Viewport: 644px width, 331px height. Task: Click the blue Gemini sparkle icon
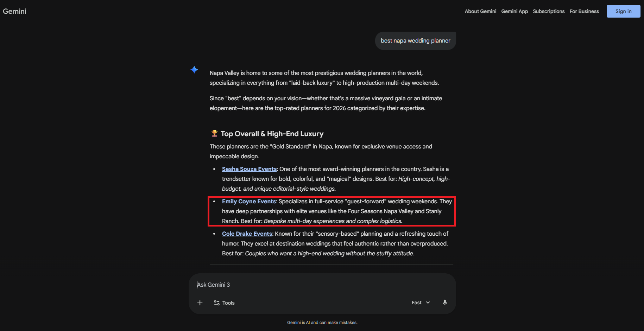194,70
